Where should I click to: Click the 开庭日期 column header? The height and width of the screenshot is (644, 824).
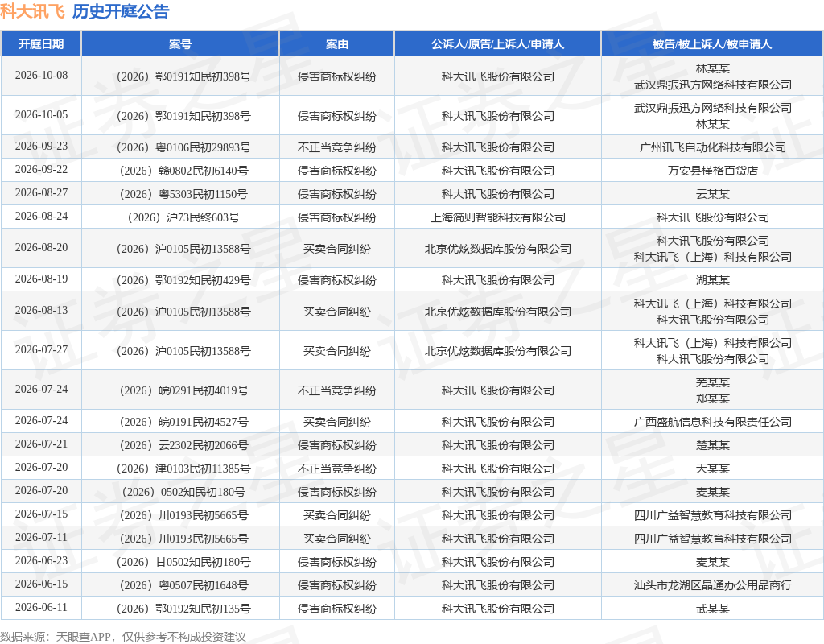(x=41, y=44)
